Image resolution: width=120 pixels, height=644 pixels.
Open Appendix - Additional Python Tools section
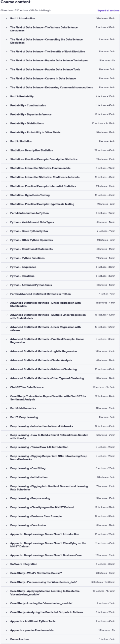[60, 621]
